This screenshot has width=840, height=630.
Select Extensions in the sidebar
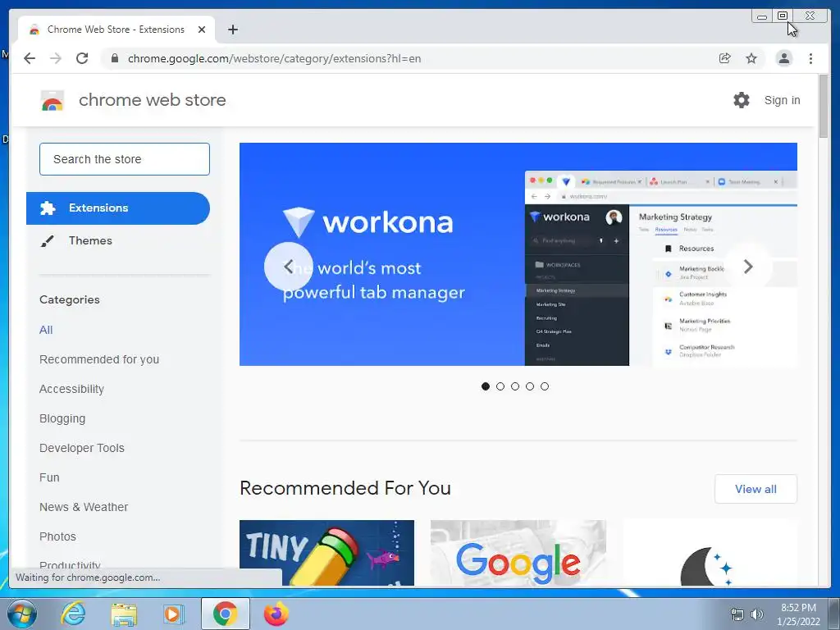pos(118,208)
